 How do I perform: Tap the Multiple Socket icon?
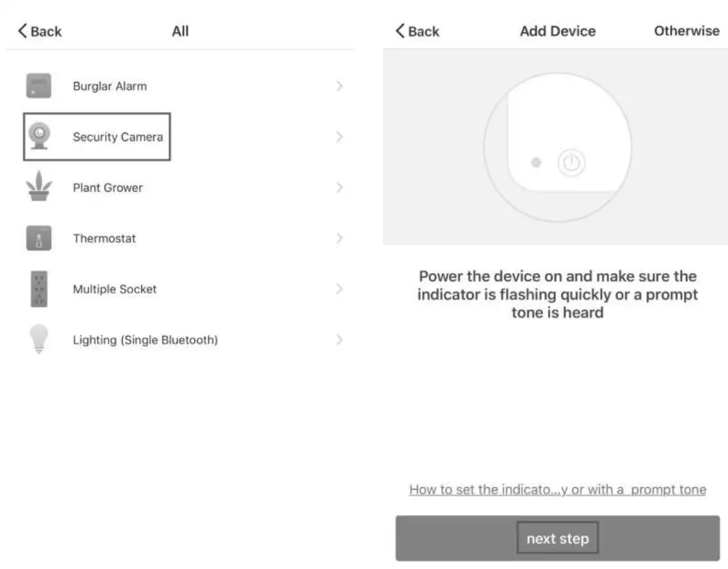point(39,288)
